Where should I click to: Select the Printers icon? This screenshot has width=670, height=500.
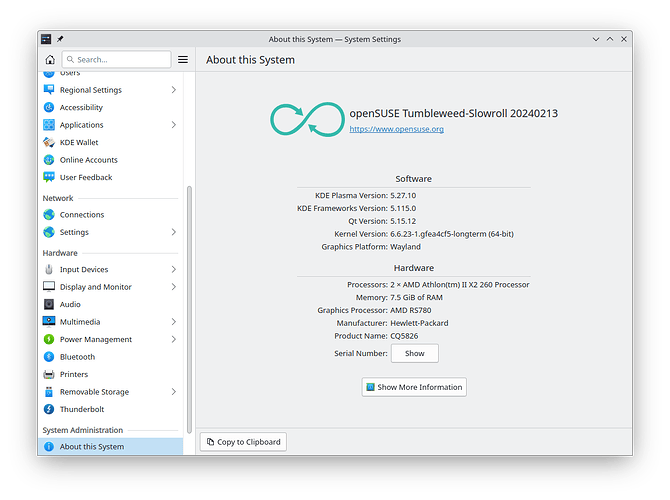pyautogui.click(x=49, y=374)
